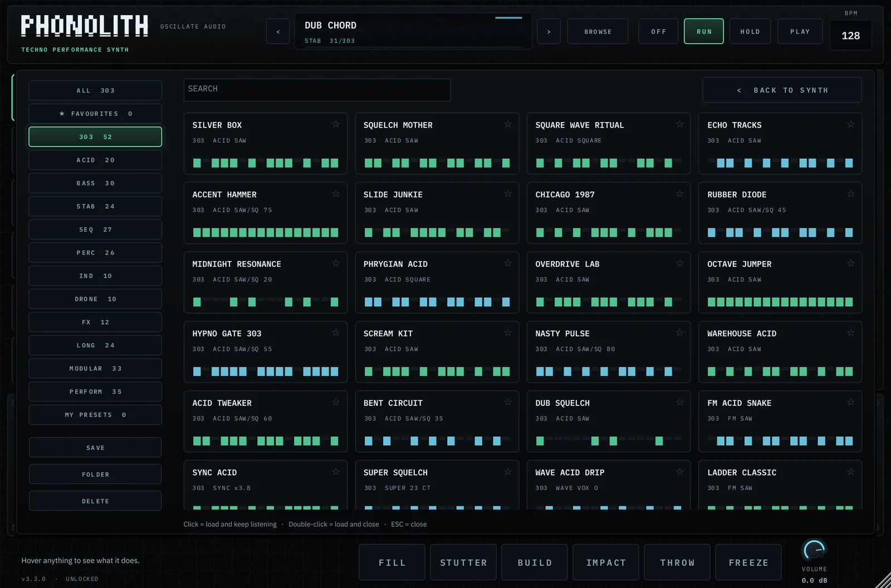Click the BROWSE button

click(598, 31)
